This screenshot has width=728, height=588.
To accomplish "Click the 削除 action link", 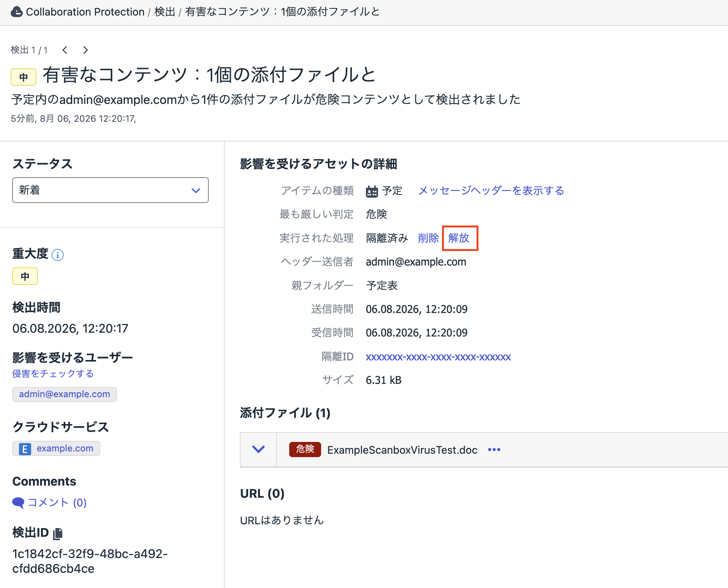I will click(429, 238).
